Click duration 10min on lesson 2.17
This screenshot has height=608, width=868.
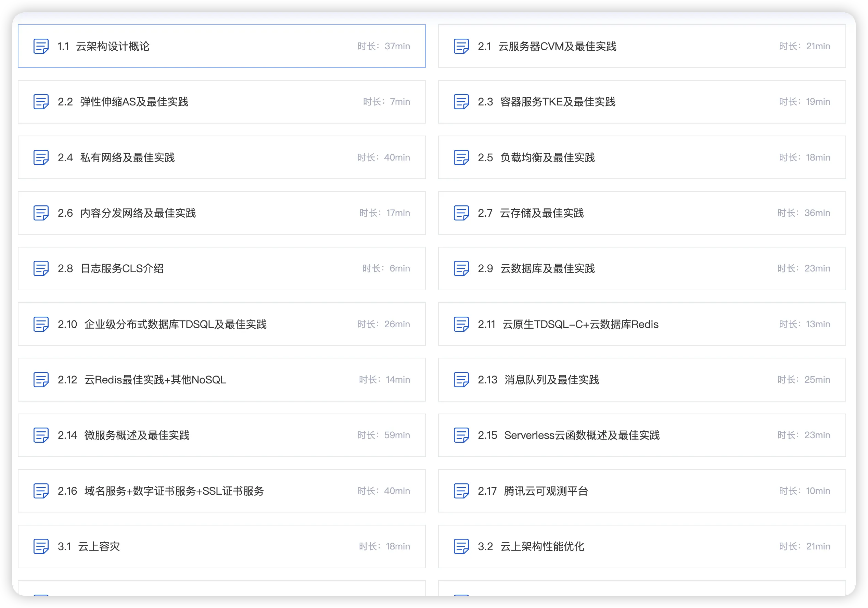(x=804, y=491)
